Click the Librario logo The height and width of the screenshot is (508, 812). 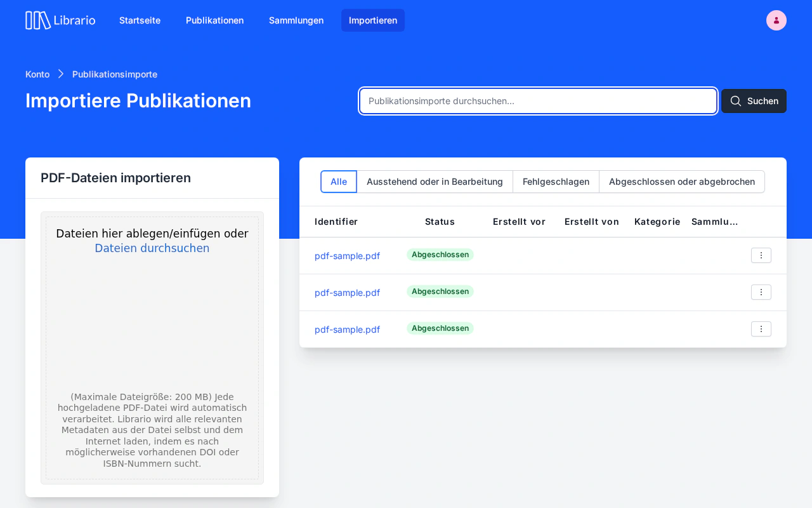pyautogui.click(x=60, y=20)
